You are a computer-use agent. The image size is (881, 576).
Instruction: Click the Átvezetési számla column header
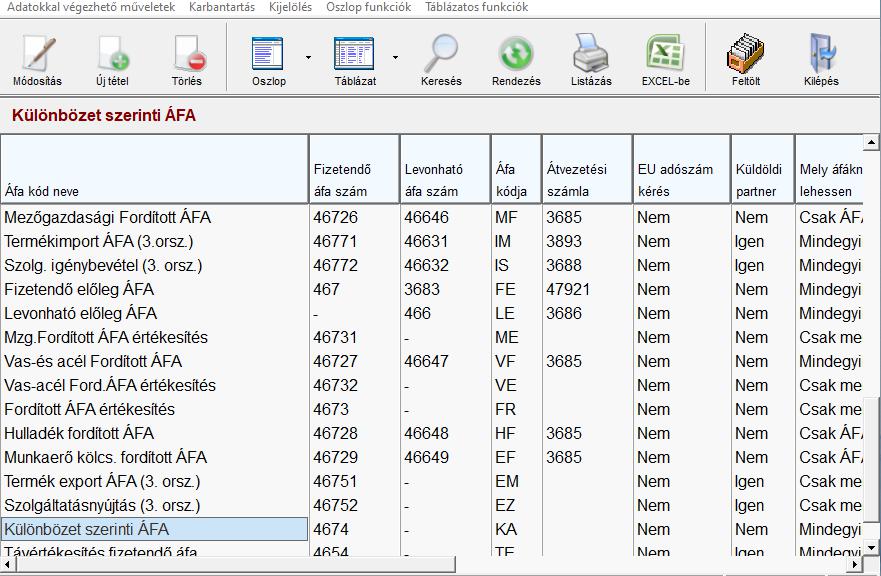[x=587, y=180]
